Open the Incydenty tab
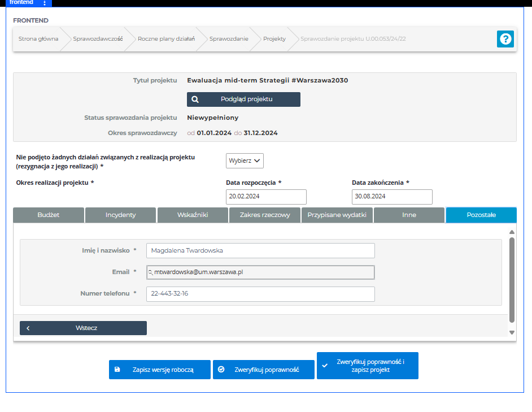The image size is (532, 412). (120, 215)
